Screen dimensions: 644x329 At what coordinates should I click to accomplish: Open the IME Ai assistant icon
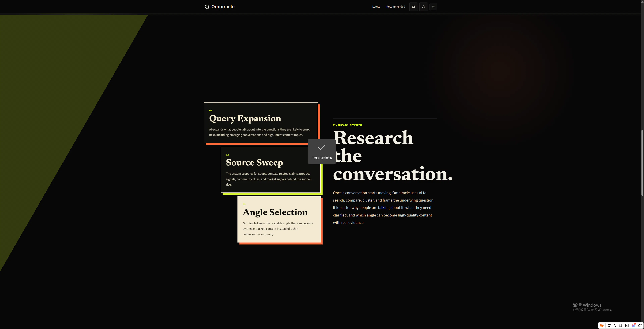click(640, 325)
